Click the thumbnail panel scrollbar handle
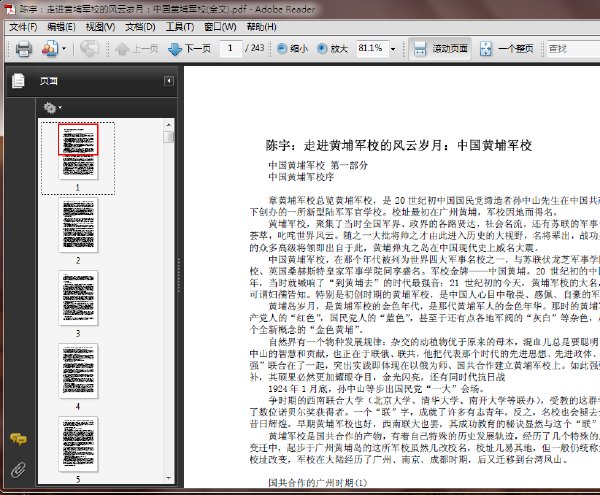 [168, 137]
